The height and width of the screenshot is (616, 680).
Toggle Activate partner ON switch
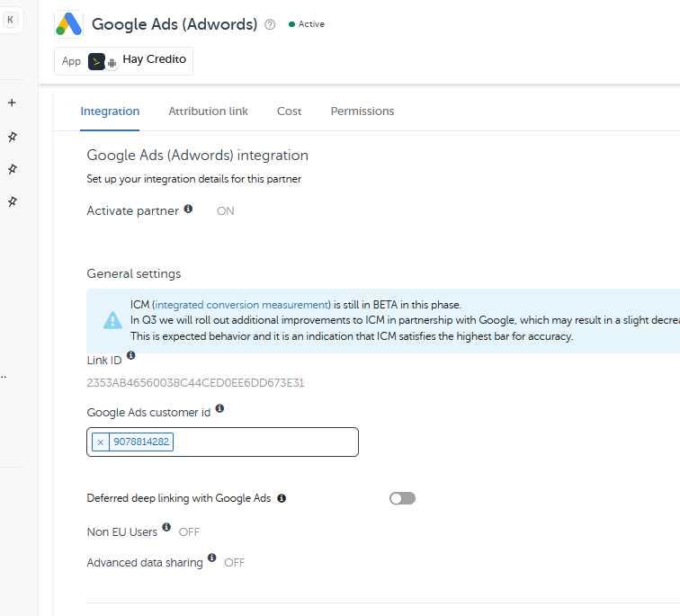pos(226,210)
